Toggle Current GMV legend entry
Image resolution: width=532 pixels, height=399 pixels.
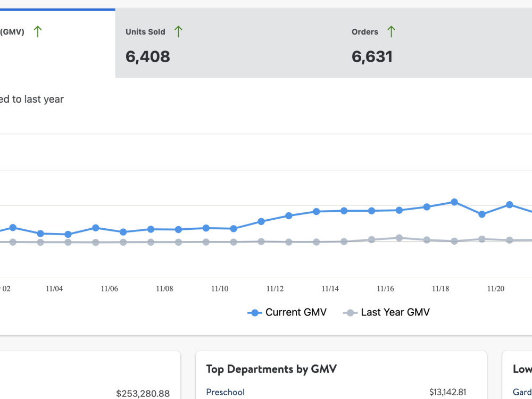(287, 312)
